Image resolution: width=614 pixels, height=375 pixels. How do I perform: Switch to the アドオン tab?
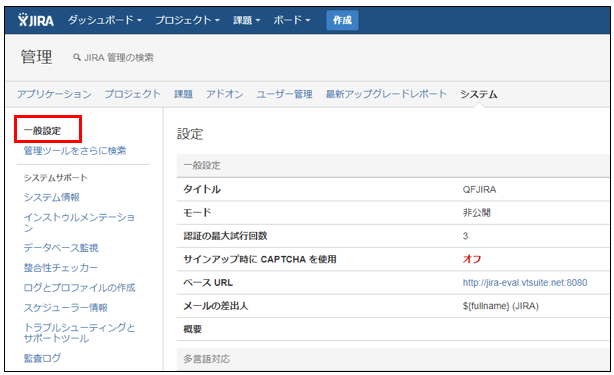[x=225, y=94]
